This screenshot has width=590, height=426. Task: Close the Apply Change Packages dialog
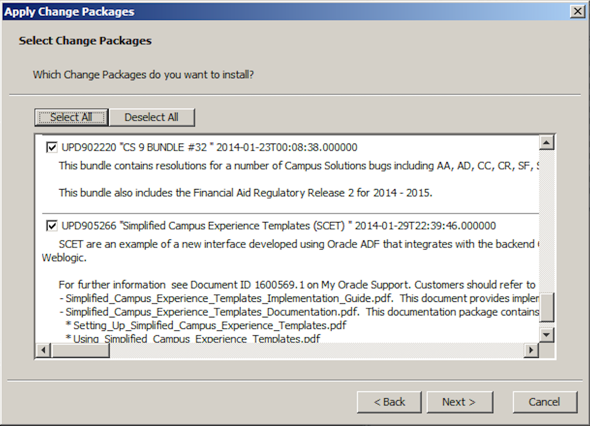point(578,11)
